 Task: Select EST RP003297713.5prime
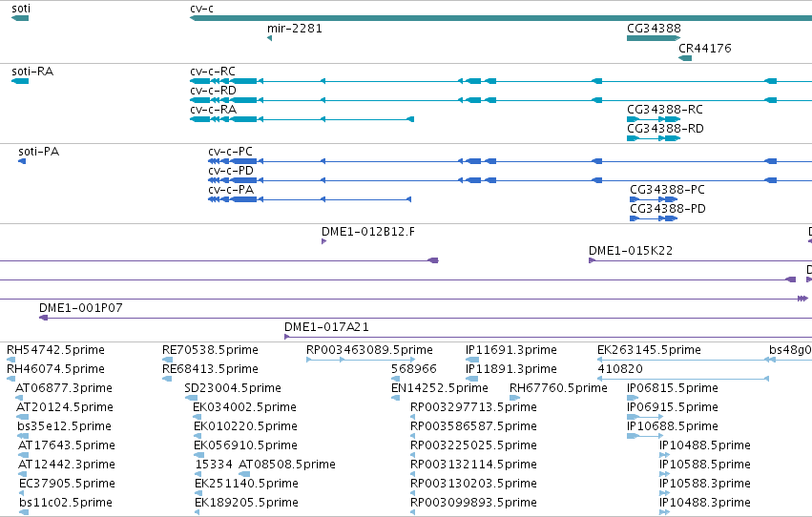[474, 407]
